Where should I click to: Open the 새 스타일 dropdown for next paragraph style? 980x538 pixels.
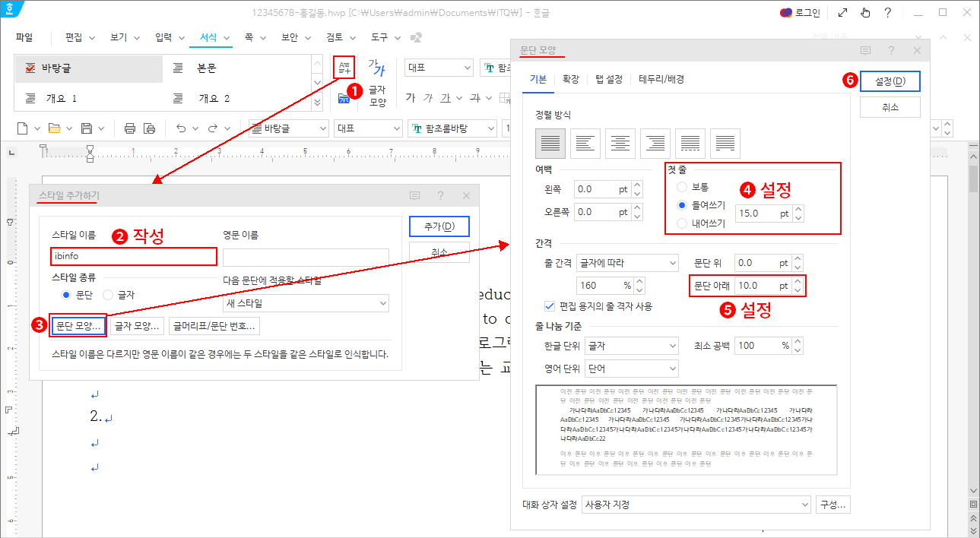click(x=304, y=303)
